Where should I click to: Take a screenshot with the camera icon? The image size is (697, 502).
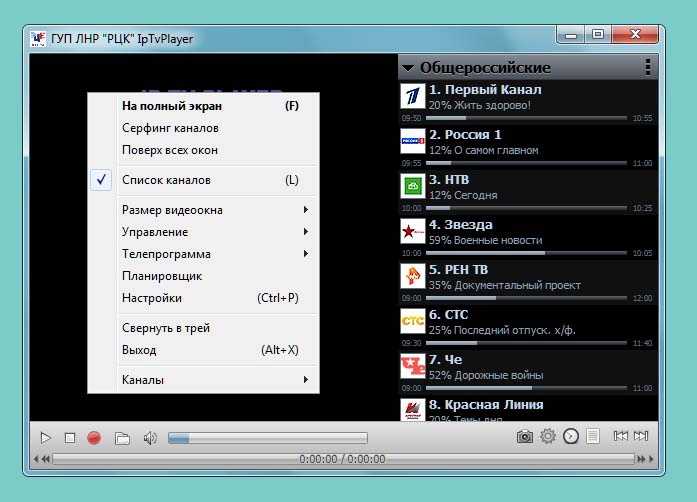point(524,436)
